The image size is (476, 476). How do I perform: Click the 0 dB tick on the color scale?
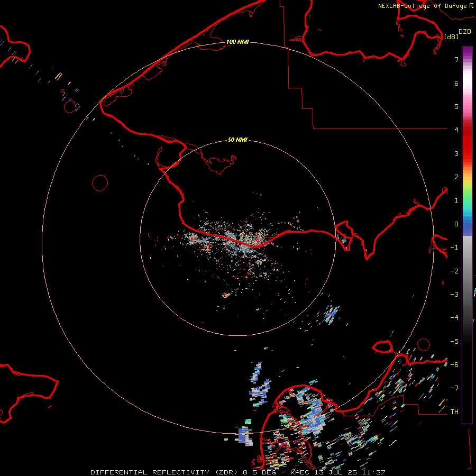[x=456, y=224]
